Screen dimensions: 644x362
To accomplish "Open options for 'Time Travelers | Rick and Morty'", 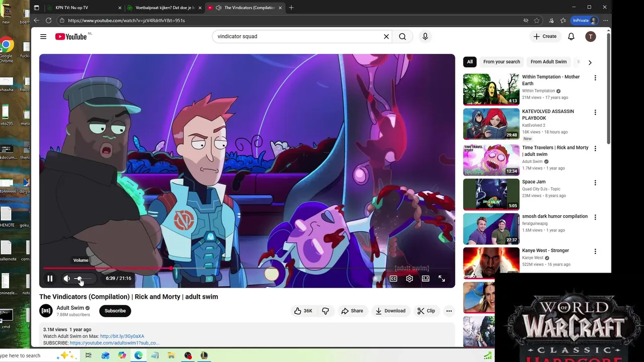I will (x=595, y=149).
